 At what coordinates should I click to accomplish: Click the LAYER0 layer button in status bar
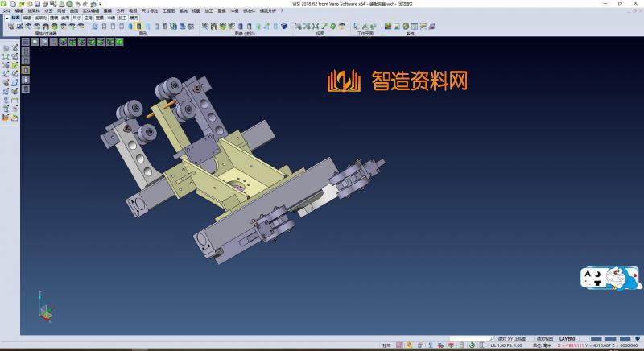[x=568, y=339]
